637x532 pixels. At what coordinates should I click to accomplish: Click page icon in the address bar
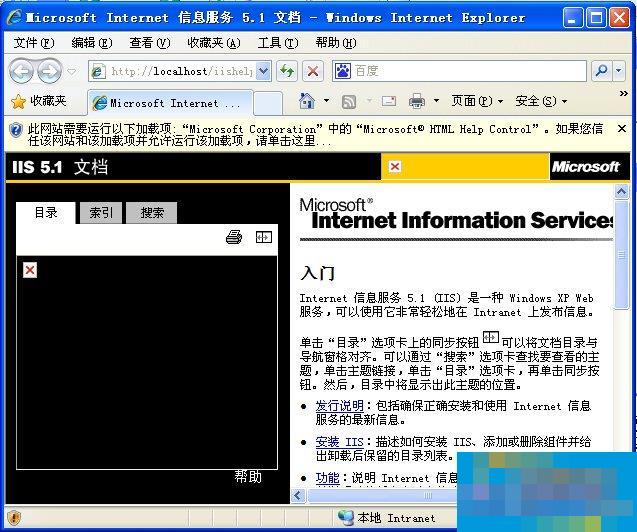(98, 71)
